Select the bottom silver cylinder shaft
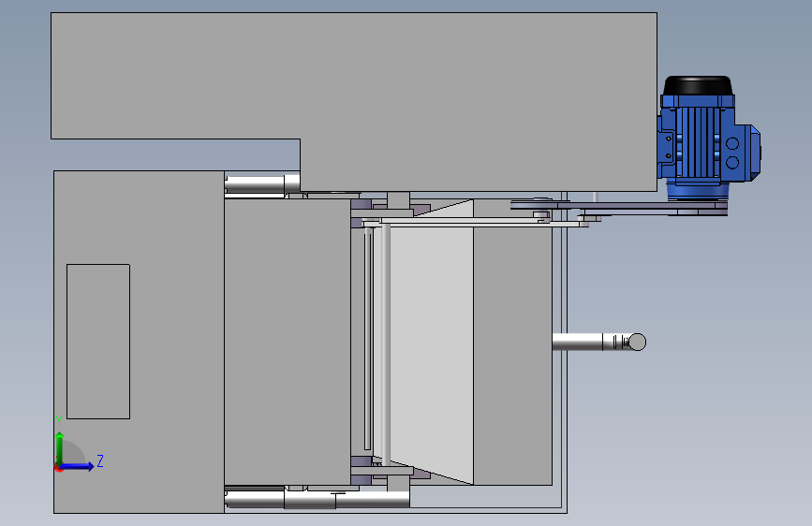Viewport: 812px width, 526px height. pos(317,500)
